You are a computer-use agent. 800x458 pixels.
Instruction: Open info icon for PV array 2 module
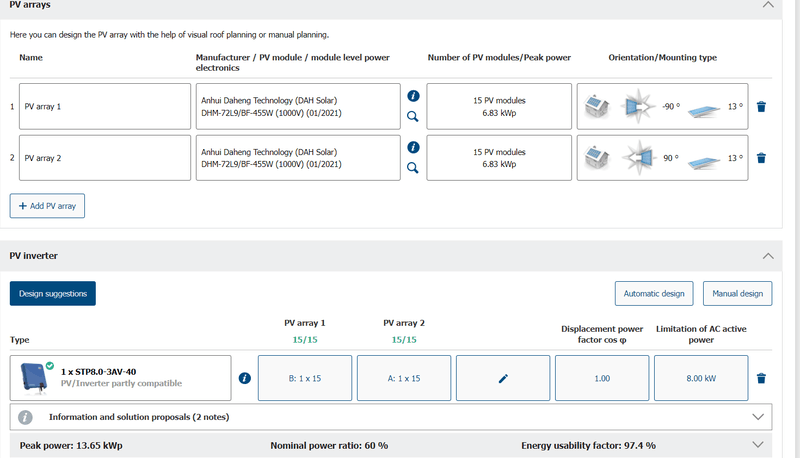[413, 147]
